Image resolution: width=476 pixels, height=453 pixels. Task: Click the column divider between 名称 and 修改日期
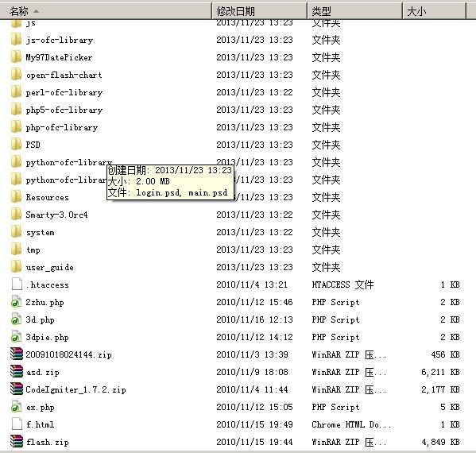pos(212,11)
